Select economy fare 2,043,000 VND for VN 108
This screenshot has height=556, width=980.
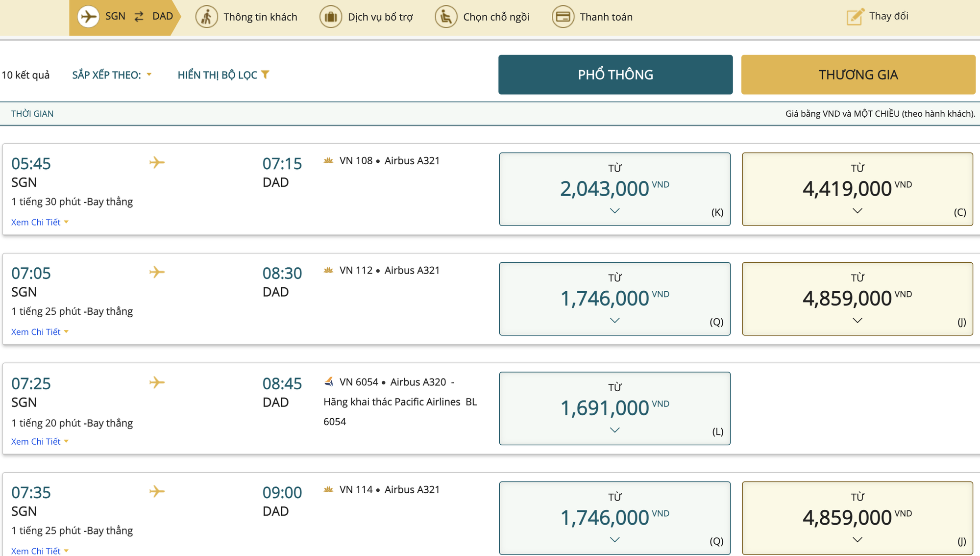[x=615, y=189]
